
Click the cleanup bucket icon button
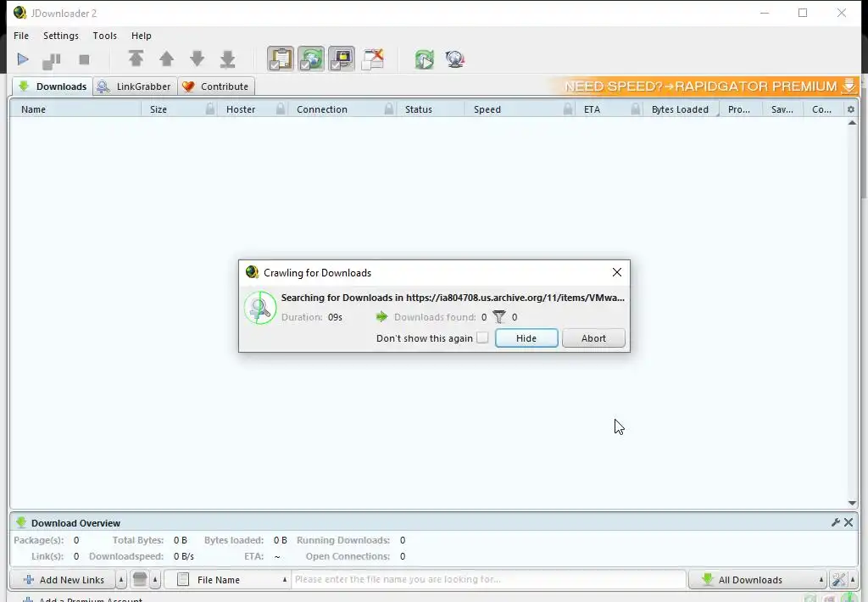point(140,580)
